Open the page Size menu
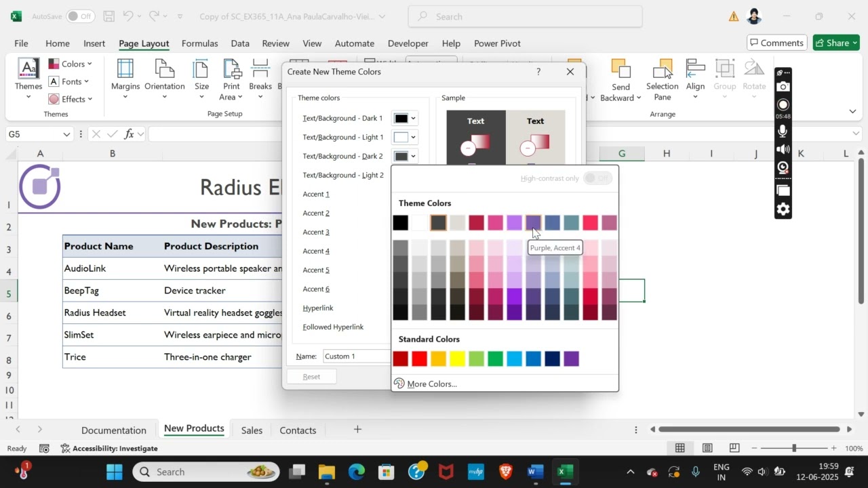This screenshot has width=868, height=488. (201, 78)
